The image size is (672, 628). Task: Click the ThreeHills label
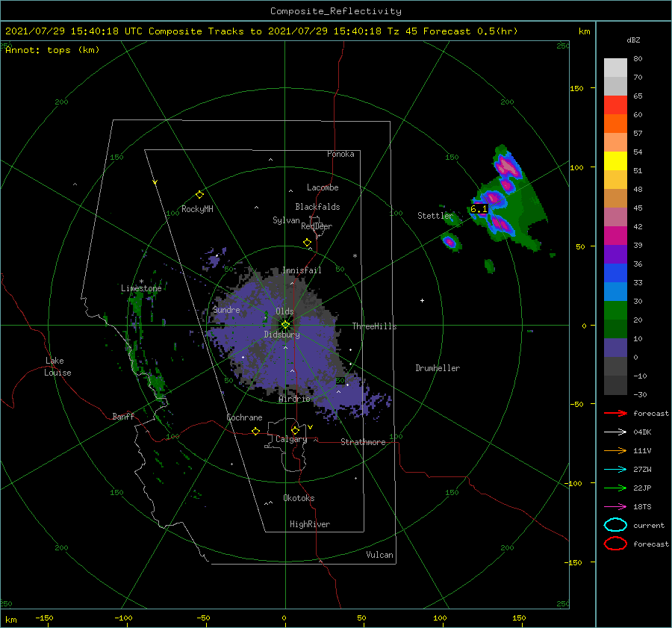[375, 326]
